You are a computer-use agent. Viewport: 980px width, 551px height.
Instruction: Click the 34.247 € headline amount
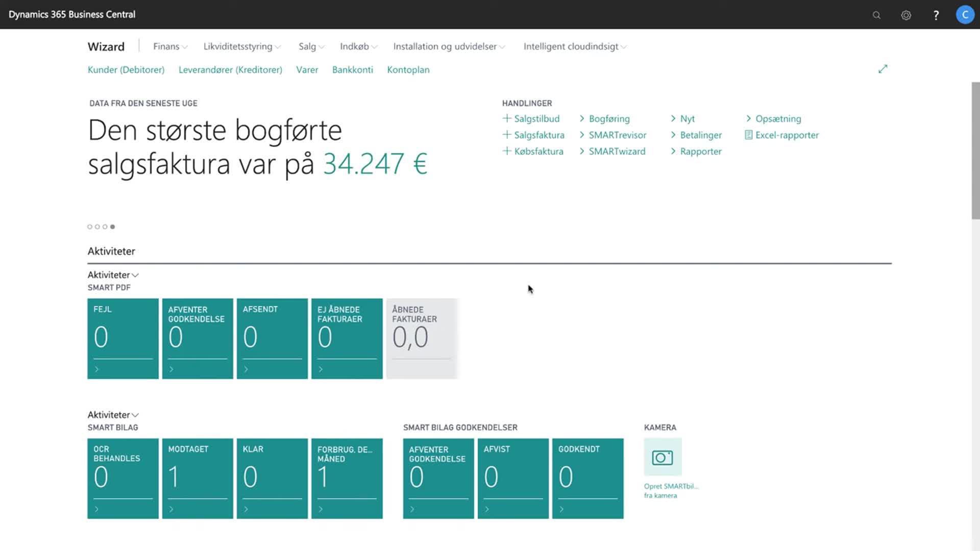(375, 164)
